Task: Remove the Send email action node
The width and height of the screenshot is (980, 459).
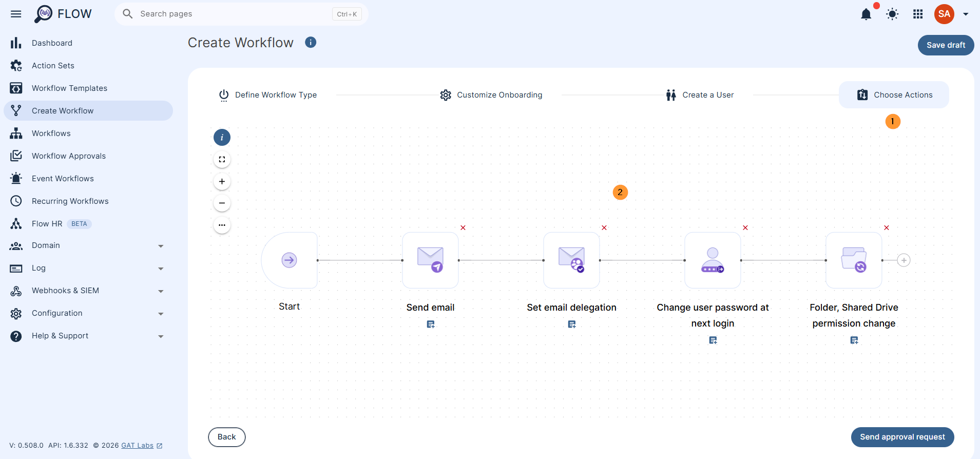Action: [463, 228]
